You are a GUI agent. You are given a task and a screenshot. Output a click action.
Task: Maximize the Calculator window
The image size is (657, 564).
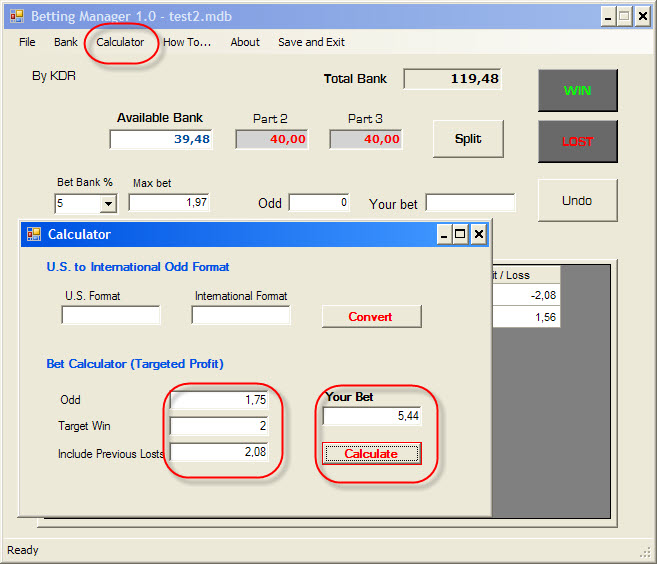[460, 234]
